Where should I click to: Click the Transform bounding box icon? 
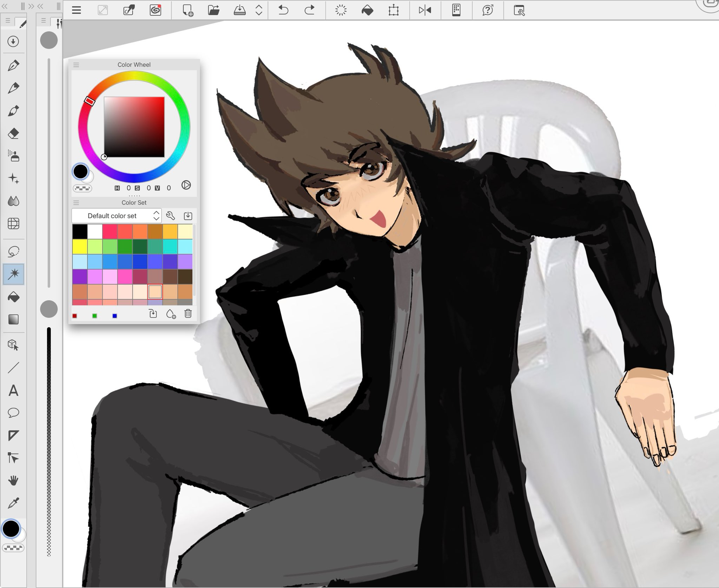[x=394, y=10]
